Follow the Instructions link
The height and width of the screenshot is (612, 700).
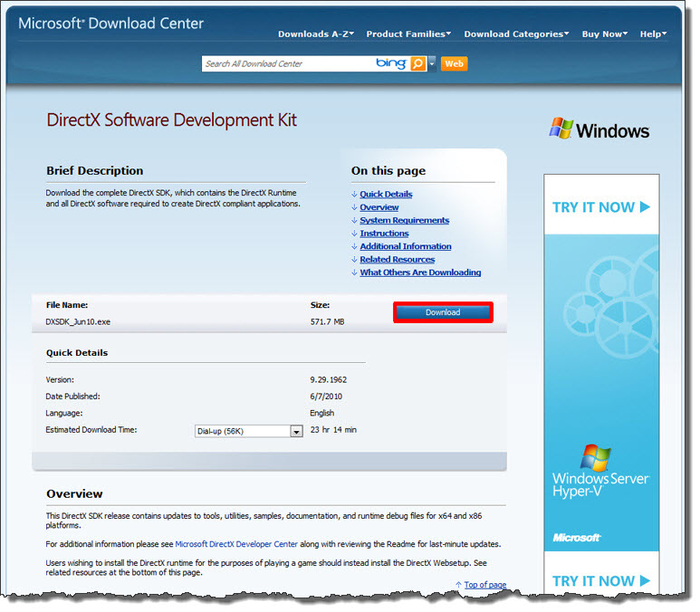point(384,233)
